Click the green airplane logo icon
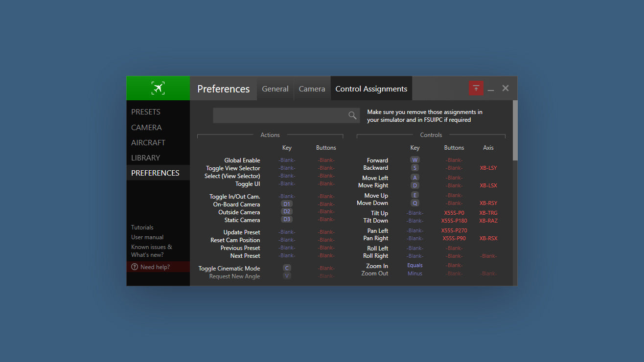The image size is (644, 362). 158,88
